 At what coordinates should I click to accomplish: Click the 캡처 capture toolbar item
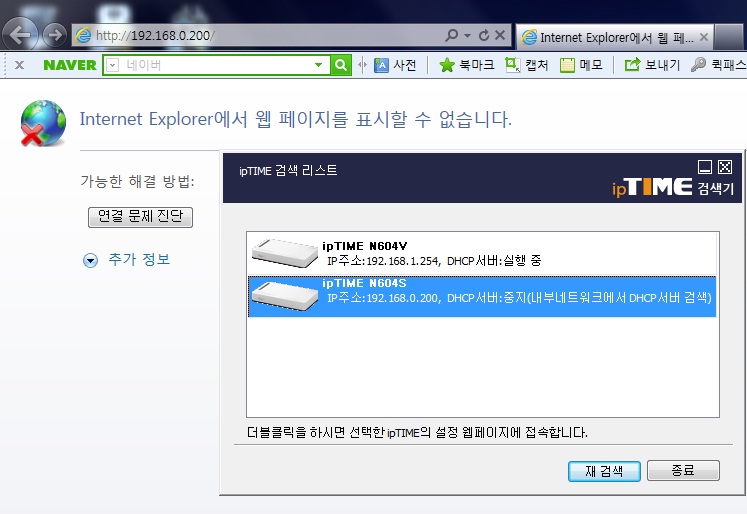tap(526, 65)
